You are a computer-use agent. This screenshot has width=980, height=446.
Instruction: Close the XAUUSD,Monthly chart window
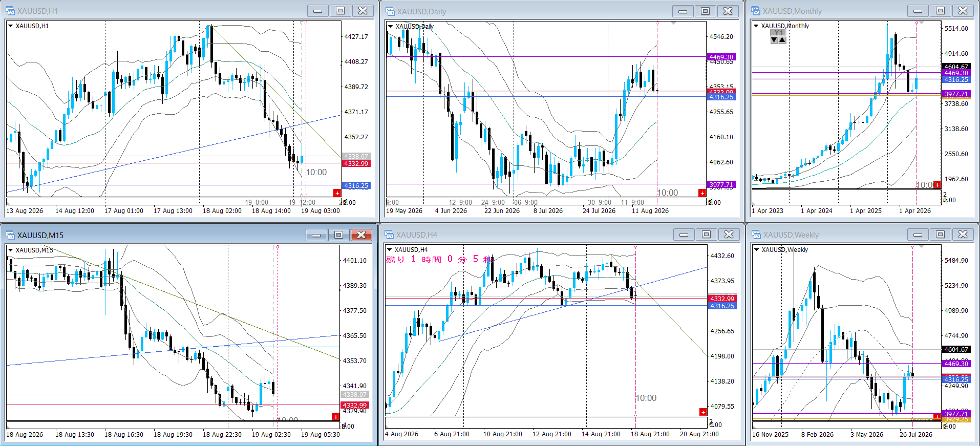(x=963, y=11)
